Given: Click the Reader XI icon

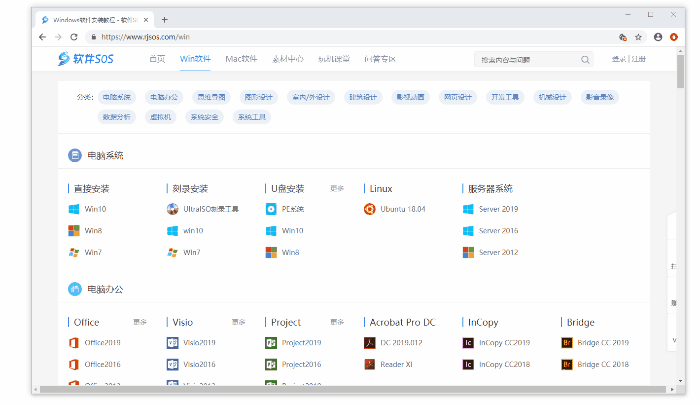Looking at the screenshot, I should tap(370, 364).
